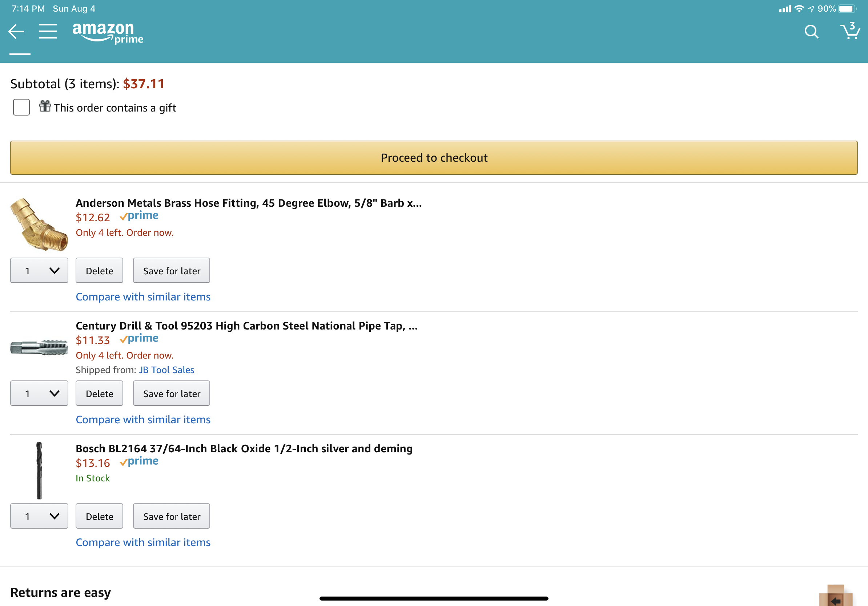Delete the Bosch BL2164 drill bit
The image size is (868, 606).
(x=100, y=516)
